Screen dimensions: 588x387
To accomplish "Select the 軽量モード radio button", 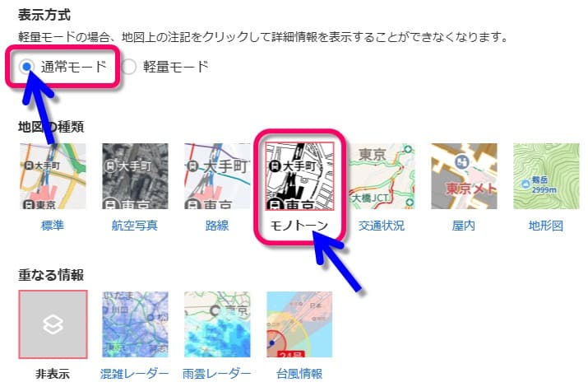I will click(x=128, y=67).
